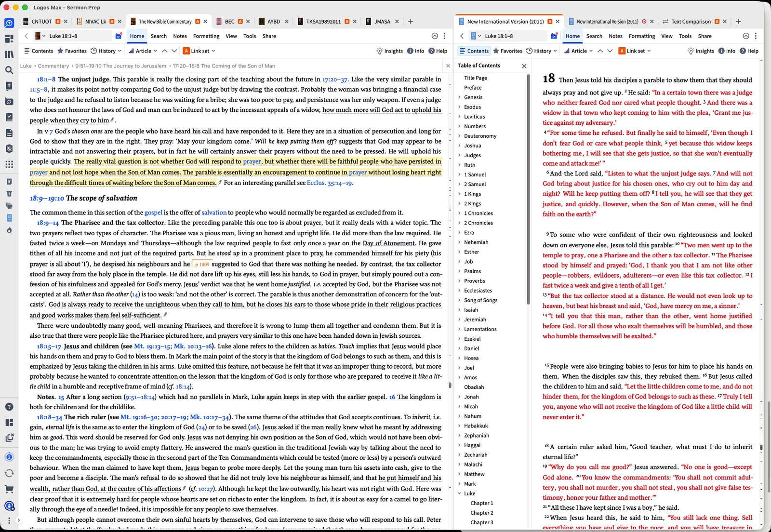The image size is (771, 532).
Task: Open Insights in the NIV panel toolbar
Action: (x=701, y=51)
